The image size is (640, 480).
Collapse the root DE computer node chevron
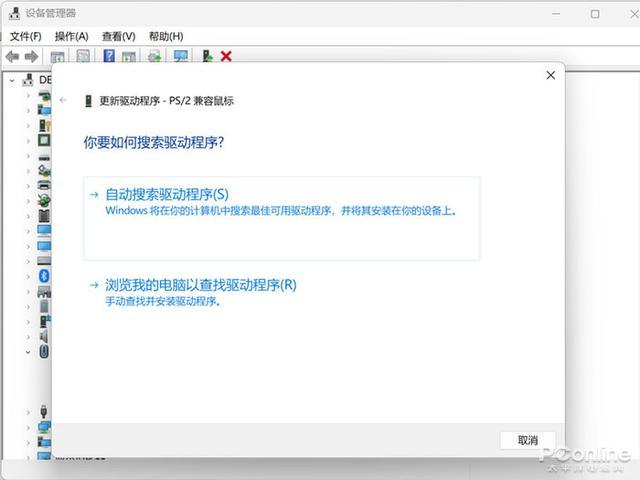pyautogui.click(x=12, y=80)
